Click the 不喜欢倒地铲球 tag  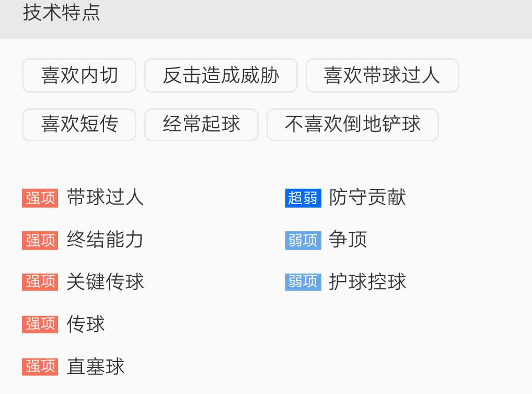tap(352, 125)
